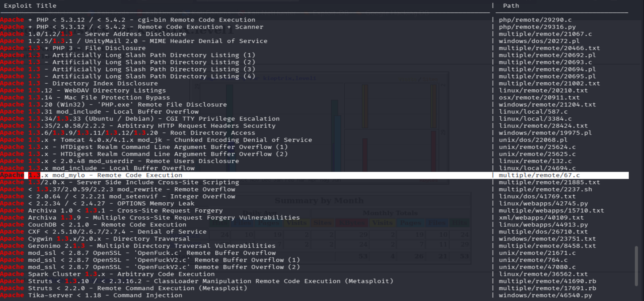Click the path unix/remote/764.c
The width and height of the screenshot is (644, 301).
pos(533,260)
